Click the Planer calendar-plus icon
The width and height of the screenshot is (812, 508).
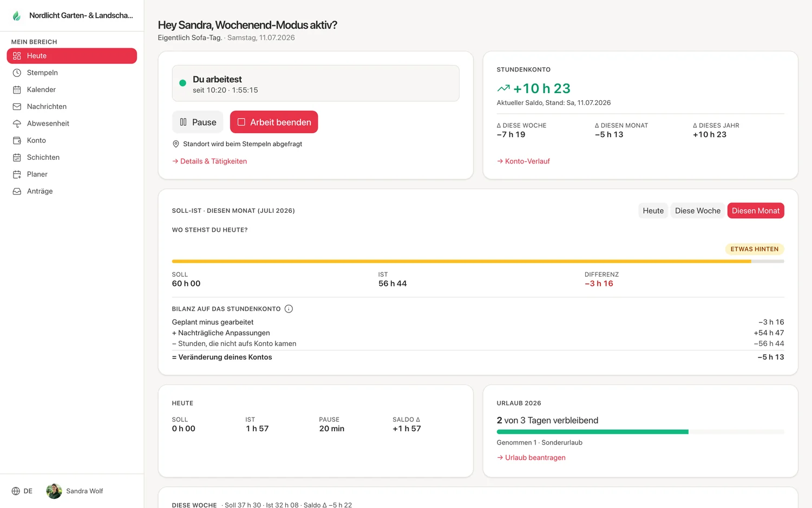click(17, 174)
